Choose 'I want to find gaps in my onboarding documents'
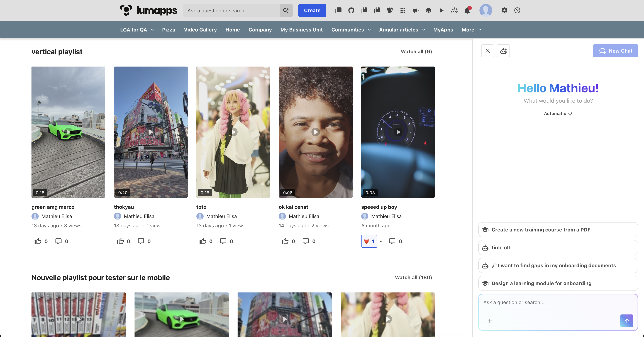This screenshot has width=644, height=337. tap(558, 265)
